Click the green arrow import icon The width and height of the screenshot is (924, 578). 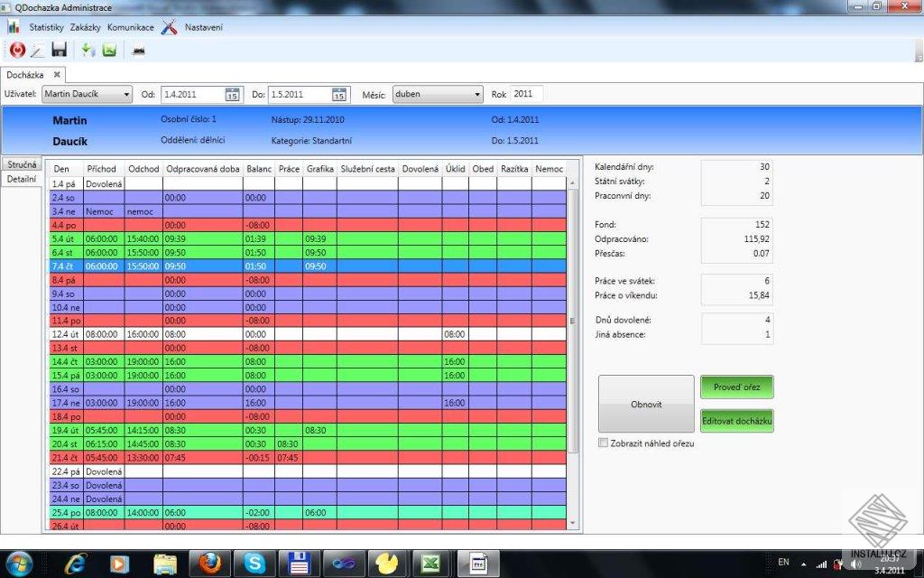click(88, 51)
